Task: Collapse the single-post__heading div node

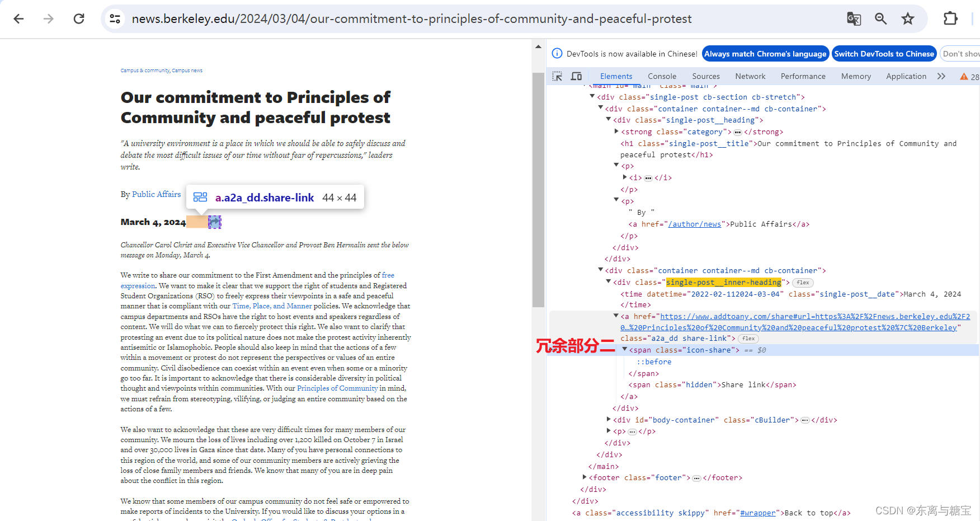Action: tap(609, 120)
